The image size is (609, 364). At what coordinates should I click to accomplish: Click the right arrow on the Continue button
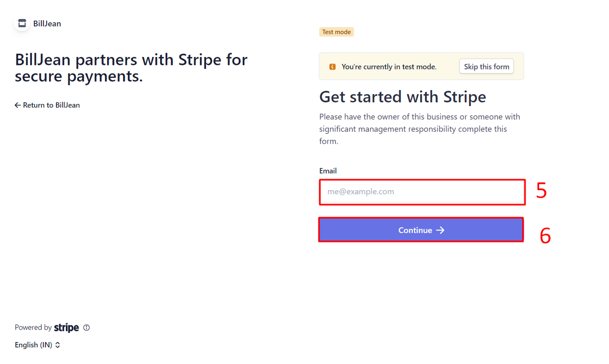pyautogui.click(x=440, y=231)
